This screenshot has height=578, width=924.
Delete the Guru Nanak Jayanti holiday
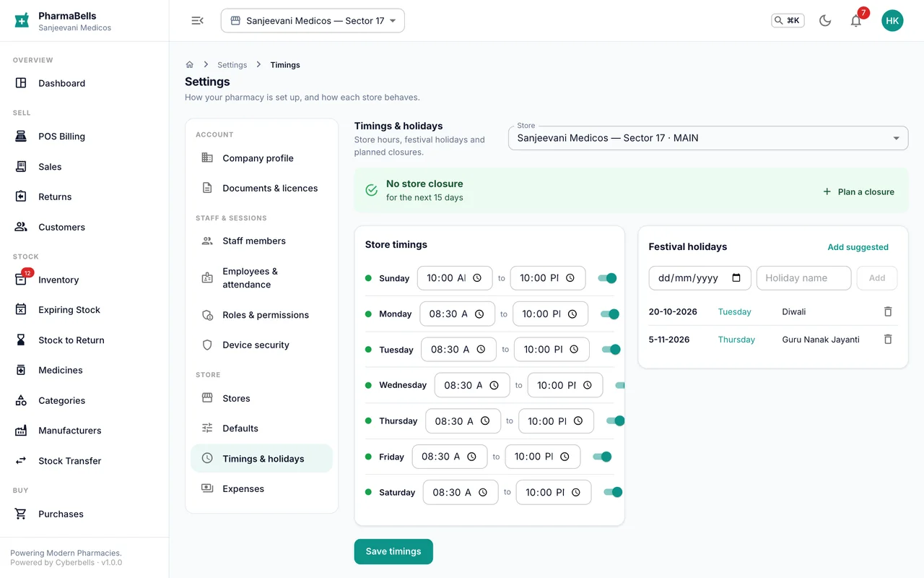(x=888, y=339)
